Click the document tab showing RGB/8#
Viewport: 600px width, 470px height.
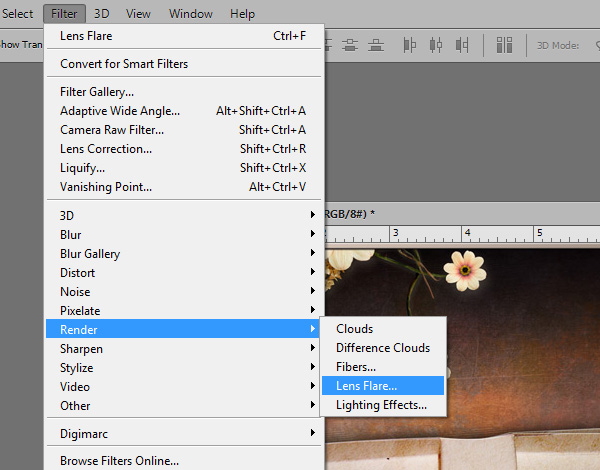click(x=350, y=214)
